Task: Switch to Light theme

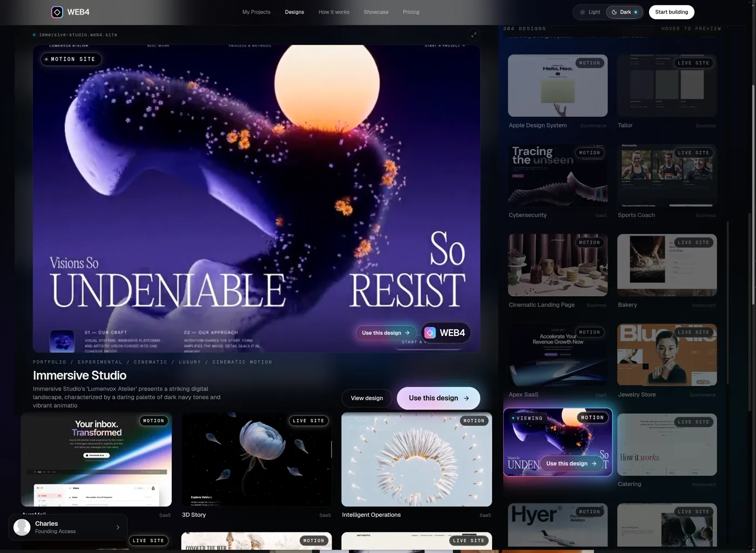Action: pyautogui.click(x=590, y=12)
